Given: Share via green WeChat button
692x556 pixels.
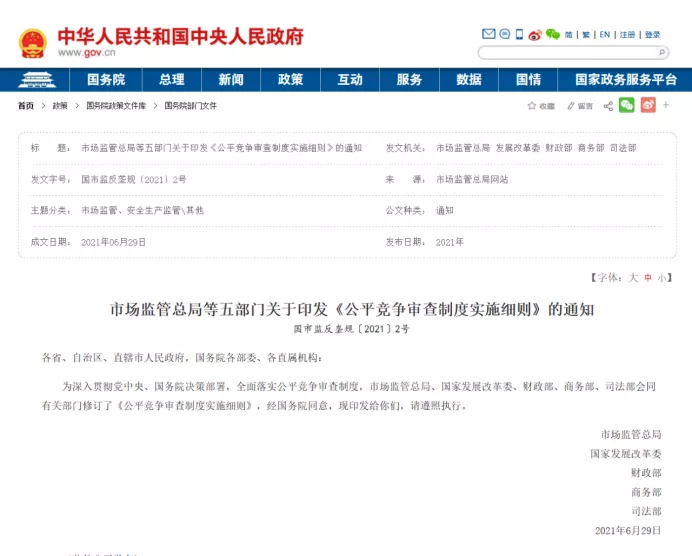Looking at the screenshot, I should [627, 105].
